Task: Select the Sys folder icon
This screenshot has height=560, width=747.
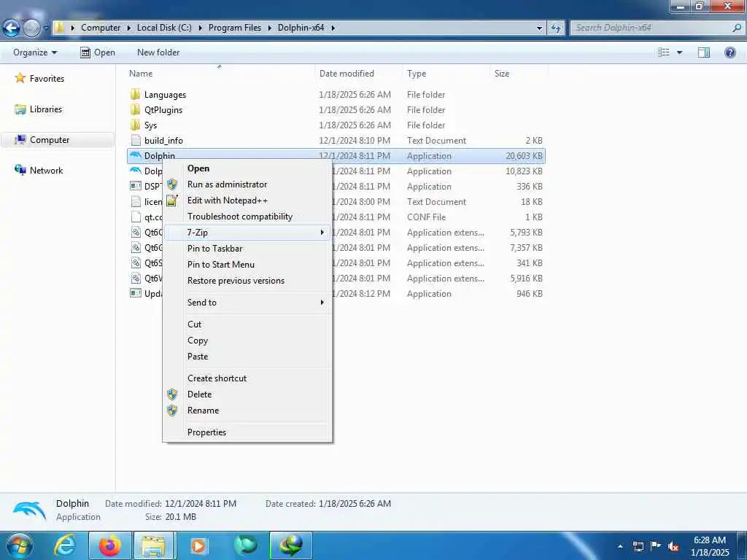Action: point(135,125)
